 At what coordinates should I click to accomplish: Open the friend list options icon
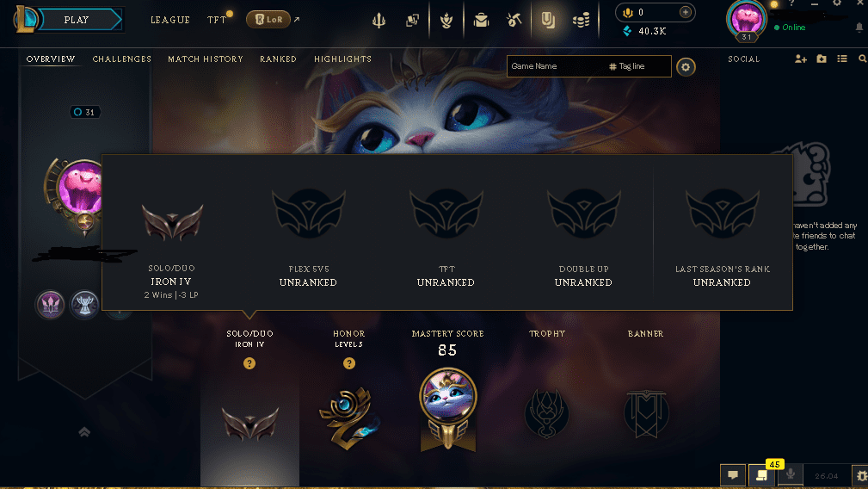pyautogui.click(x=842, y=59)
